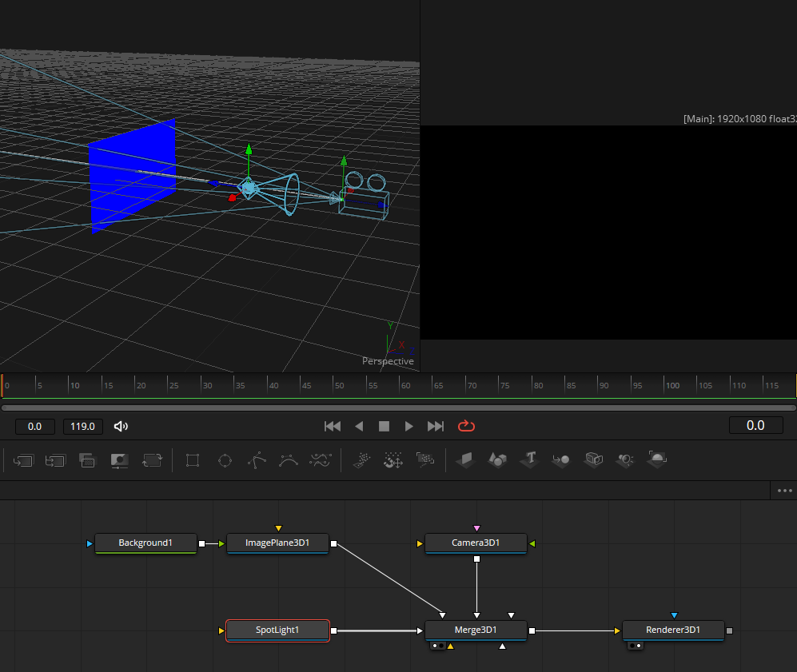Select the B-Spline mask tool
This screenshot has height=672, width=797.
tap(289, 460)
